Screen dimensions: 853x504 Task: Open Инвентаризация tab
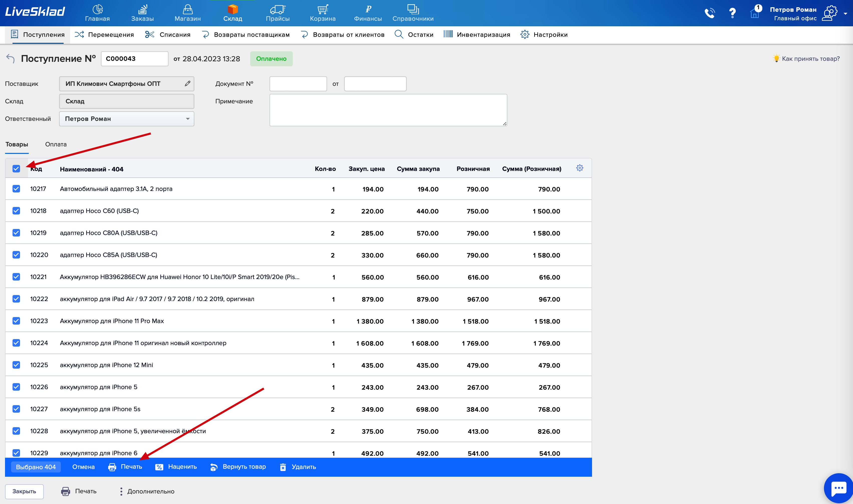click(x=477, y=35)
